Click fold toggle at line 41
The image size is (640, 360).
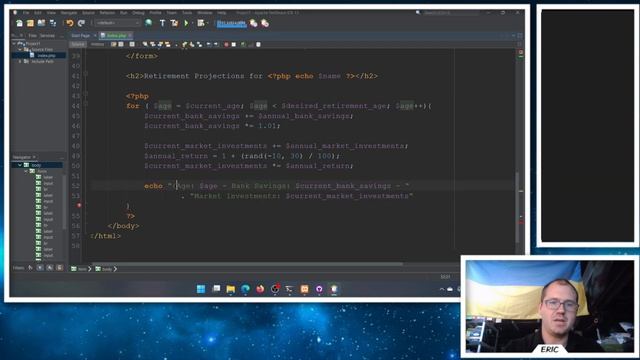pos(85,73)
